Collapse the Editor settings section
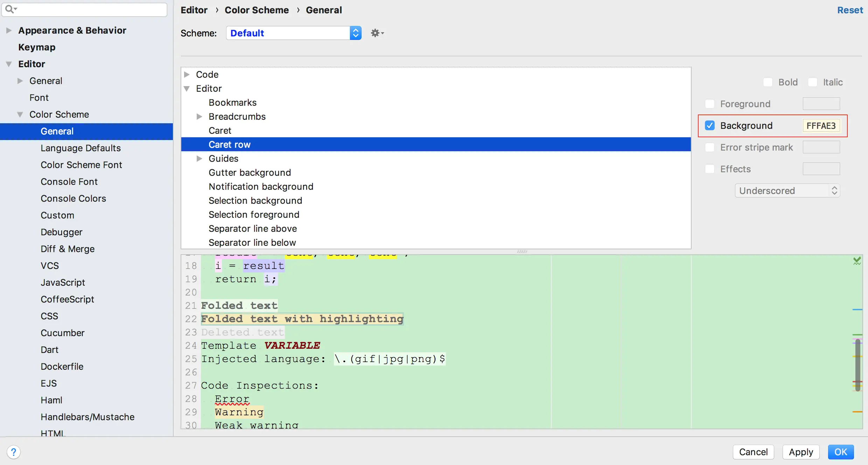 9,64
